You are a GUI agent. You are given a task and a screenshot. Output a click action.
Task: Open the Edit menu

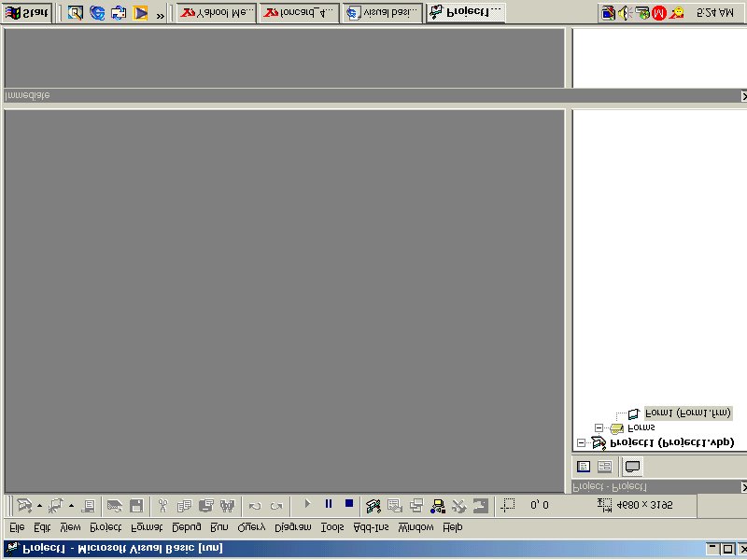click(x=42, y=527)
